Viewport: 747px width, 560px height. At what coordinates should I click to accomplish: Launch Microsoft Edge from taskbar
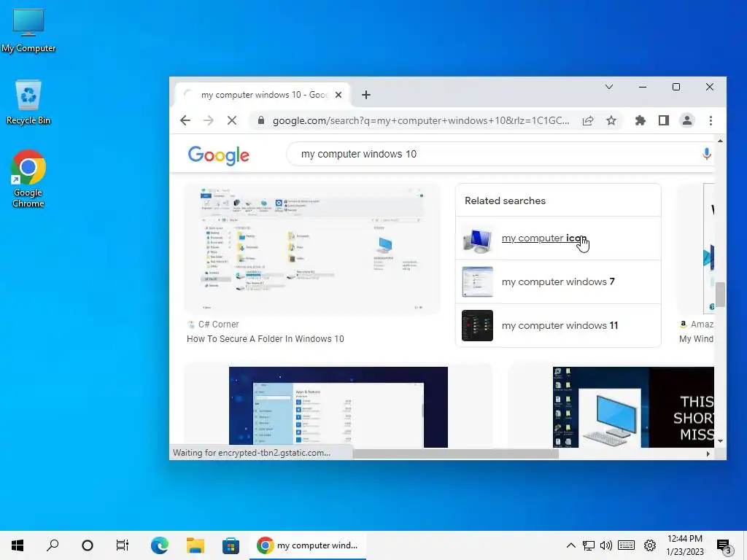(160, 545)
